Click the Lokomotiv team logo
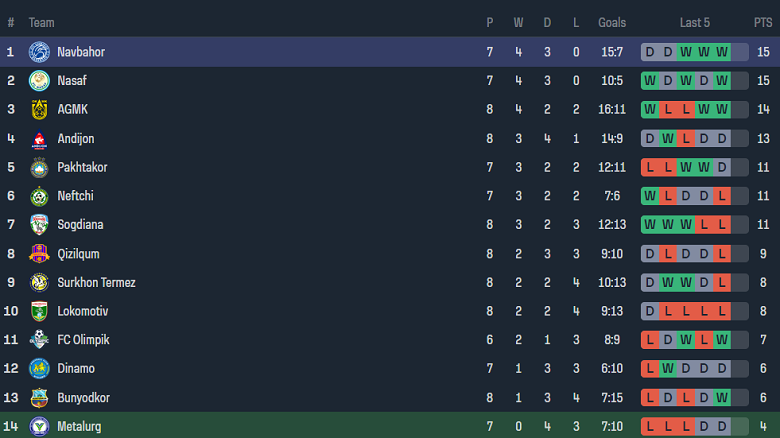 39,311
